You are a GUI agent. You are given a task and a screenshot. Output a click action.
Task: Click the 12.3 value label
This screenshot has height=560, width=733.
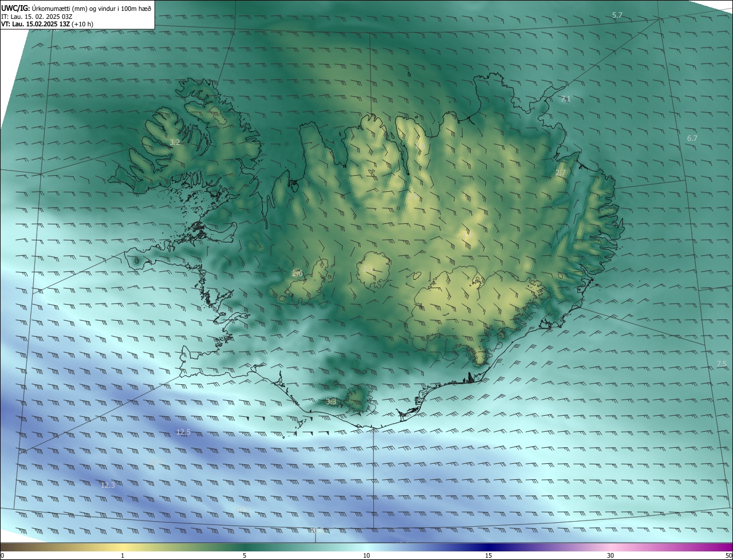click(108, 485)
